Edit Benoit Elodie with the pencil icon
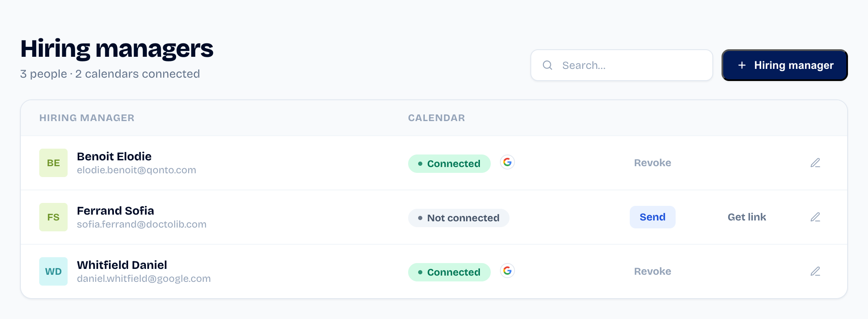 [815, 163]
